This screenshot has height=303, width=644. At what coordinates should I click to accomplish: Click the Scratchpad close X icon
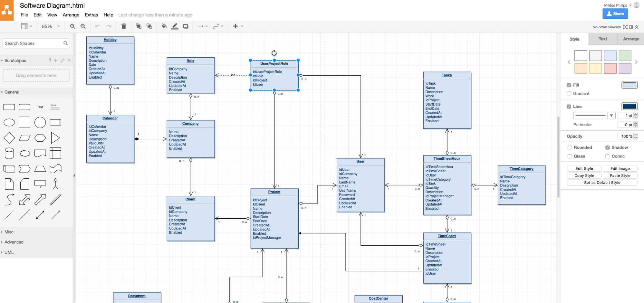(x=69, y=60)
